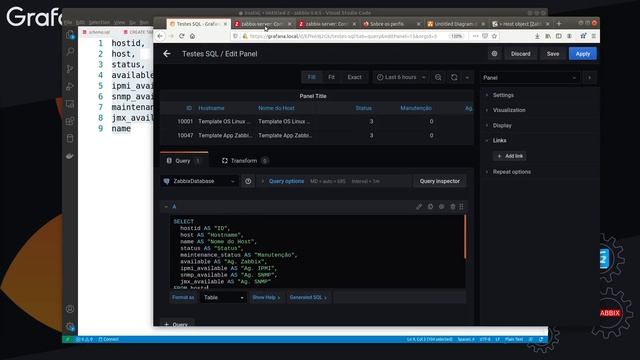Viewport: 640px width, 360px height.
Task: Open dashboard settings gear icon
Action: point(494,53)
